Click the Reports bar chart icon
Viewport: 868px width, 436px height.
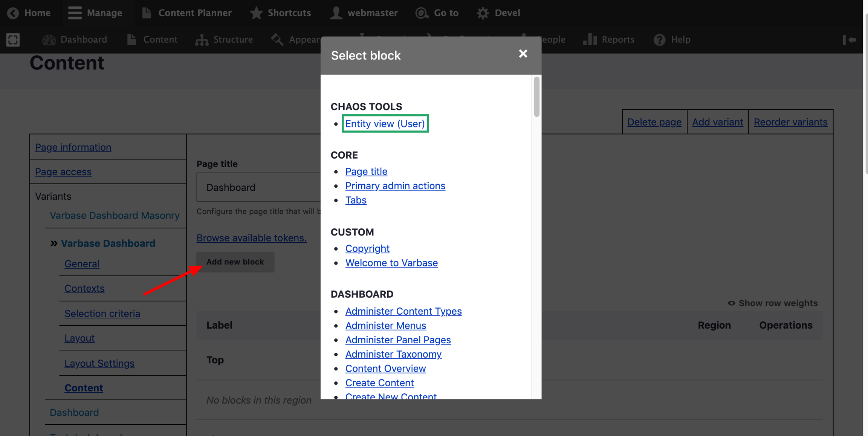590,39
